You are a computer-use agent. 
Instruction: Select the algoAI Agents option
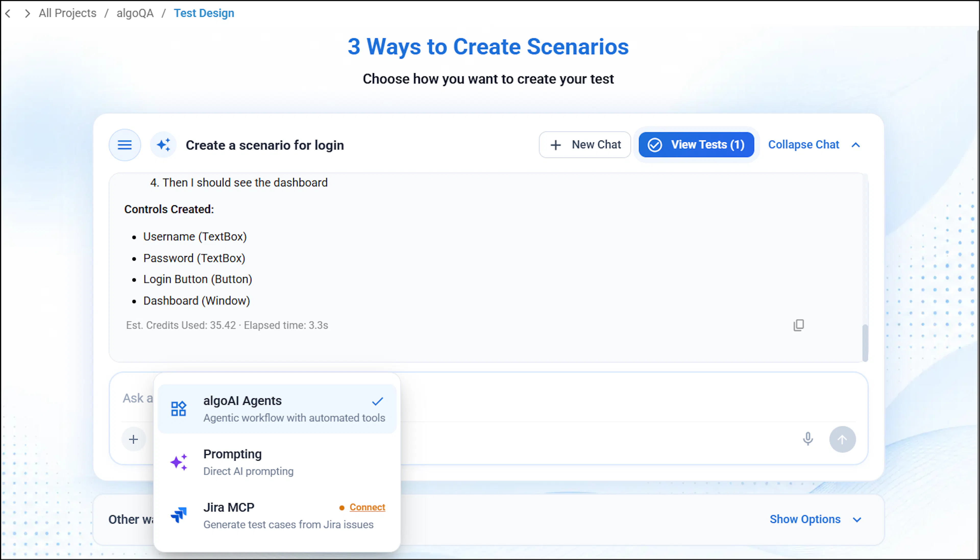277,409
